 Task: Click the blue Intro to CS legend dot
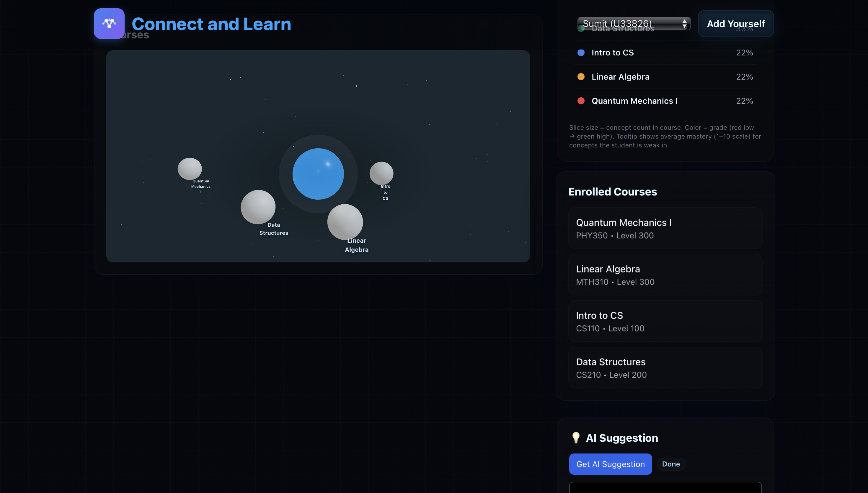click(581, 52)
